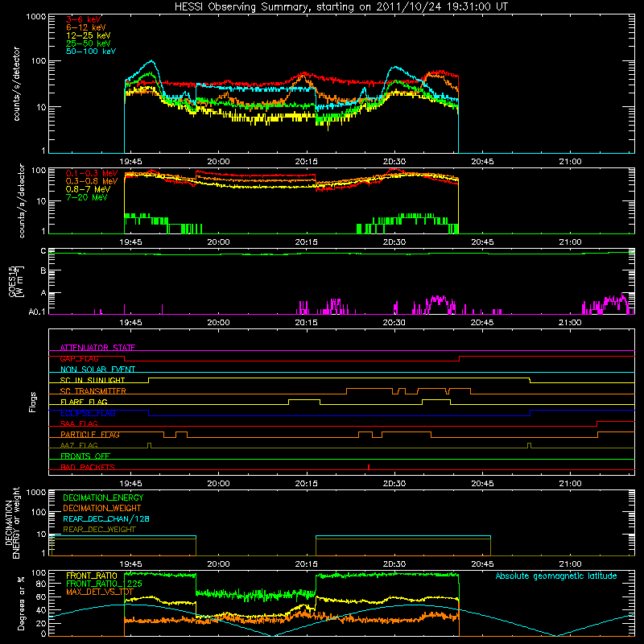The image size is (644, 644).
Task: Click the Absolute geomagnetic latitude label
Action: pyautogui.click(x=556, y=576)
